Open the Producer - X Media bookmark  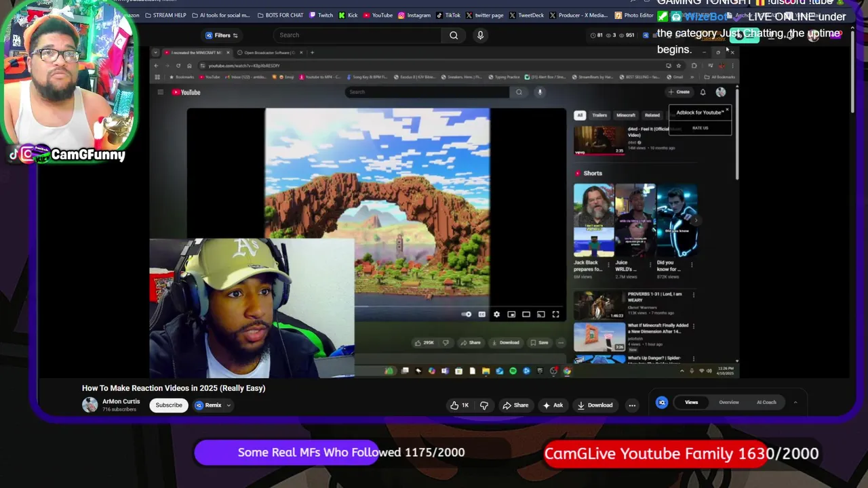578,15
